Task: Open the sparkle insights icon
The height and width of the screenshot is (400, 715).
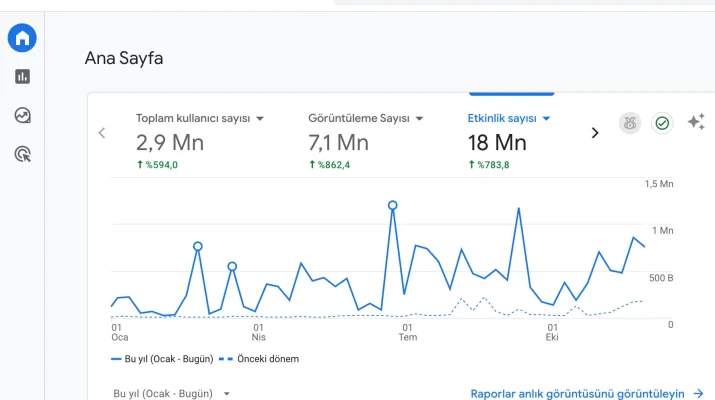Action: point(696,122)
